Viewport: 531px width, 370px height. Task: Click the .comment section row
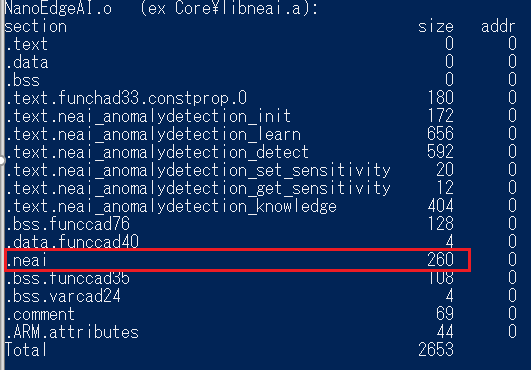click(x=261, y=314)
